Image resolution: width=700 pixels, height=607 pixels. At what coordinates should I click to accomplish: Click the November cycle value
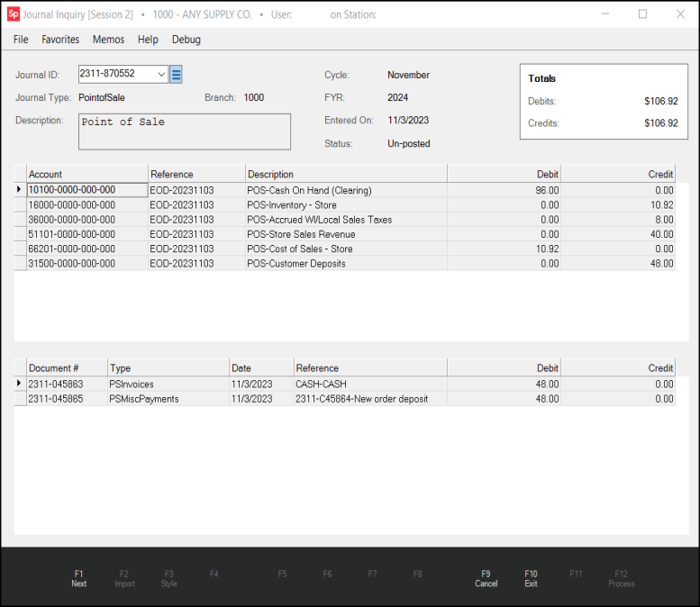coord(408,75)
